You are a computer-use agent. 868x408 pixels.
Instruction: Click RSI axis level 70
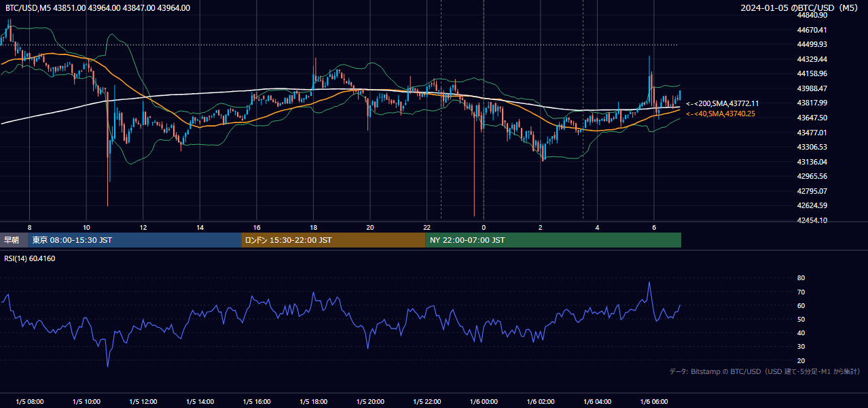pyautogui.click(x=801, y=292)
